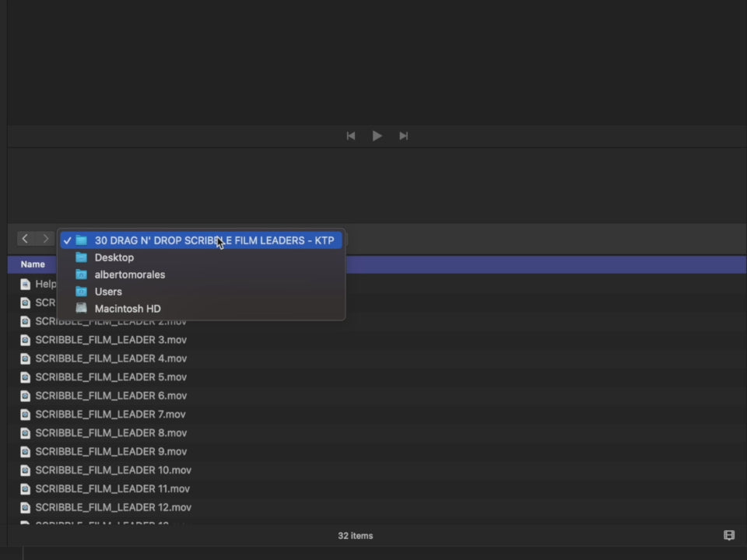Viewport: 747px width, 560px height.
Task: Go back with the left chevron button
Action: (x=25, y=239)
